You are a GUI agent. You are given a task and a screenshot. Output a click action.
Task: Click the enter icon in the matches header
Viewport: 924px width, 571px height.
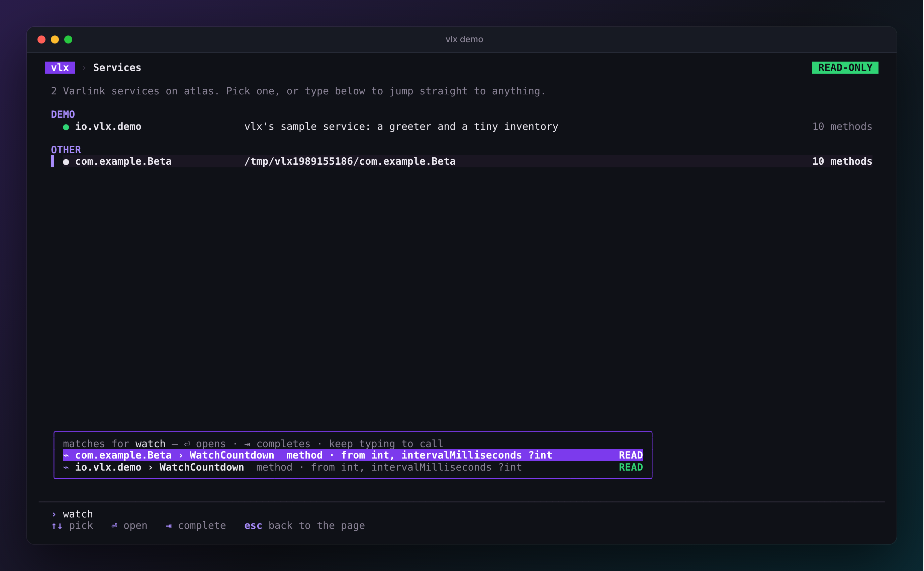pos(187,444)
